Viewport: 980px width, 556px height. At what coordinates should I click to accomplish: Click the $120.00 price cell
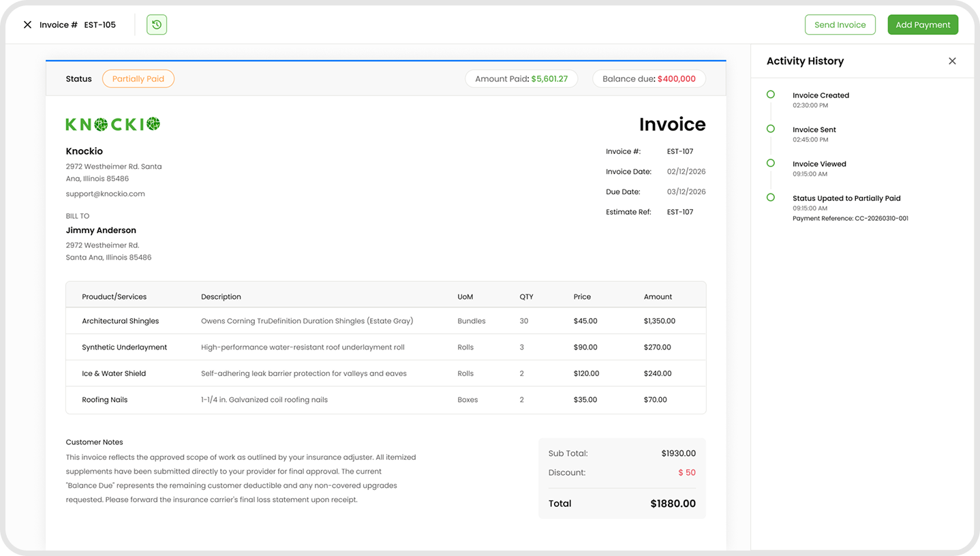[587, 373]
